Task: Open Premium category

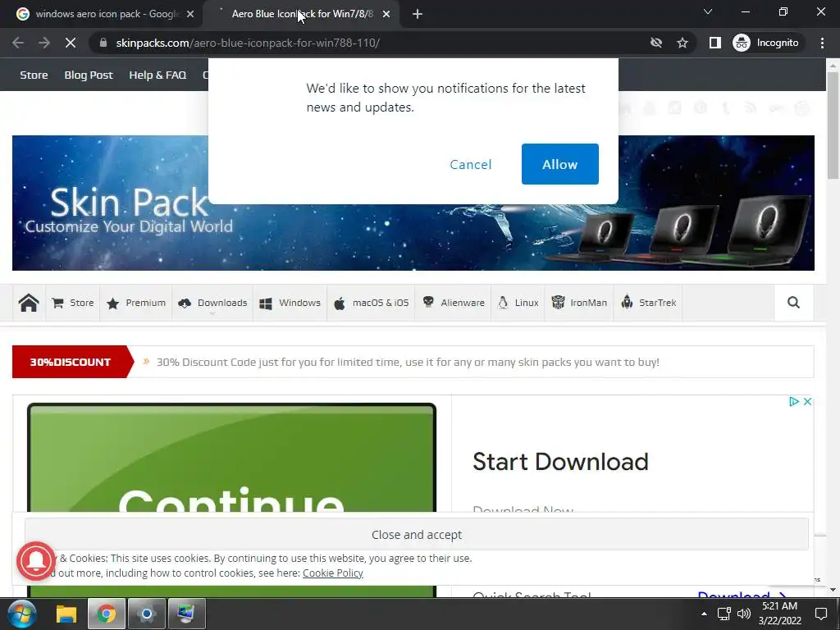Action: (136, 303)
